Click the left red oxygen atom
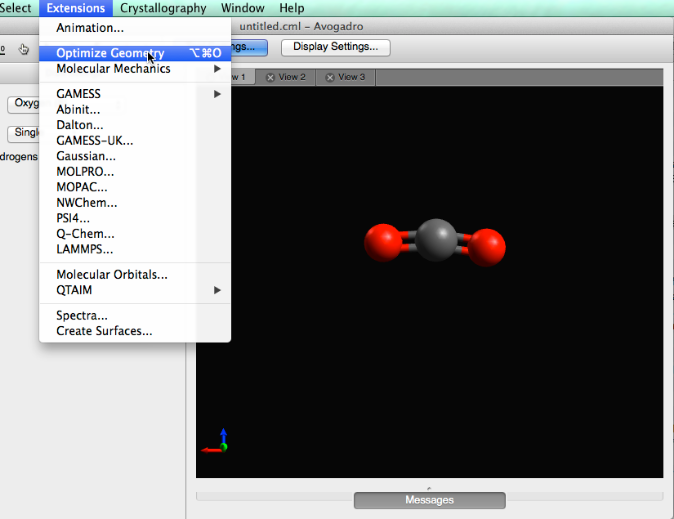The height and width of the screenshot is (519, 674). (x=382, y=242)
